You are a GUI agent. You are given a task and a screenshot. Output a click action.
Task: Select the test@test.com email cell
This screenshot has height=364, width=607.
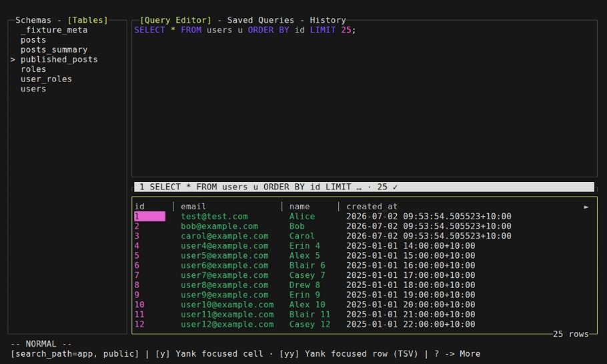tap(214, 216)
